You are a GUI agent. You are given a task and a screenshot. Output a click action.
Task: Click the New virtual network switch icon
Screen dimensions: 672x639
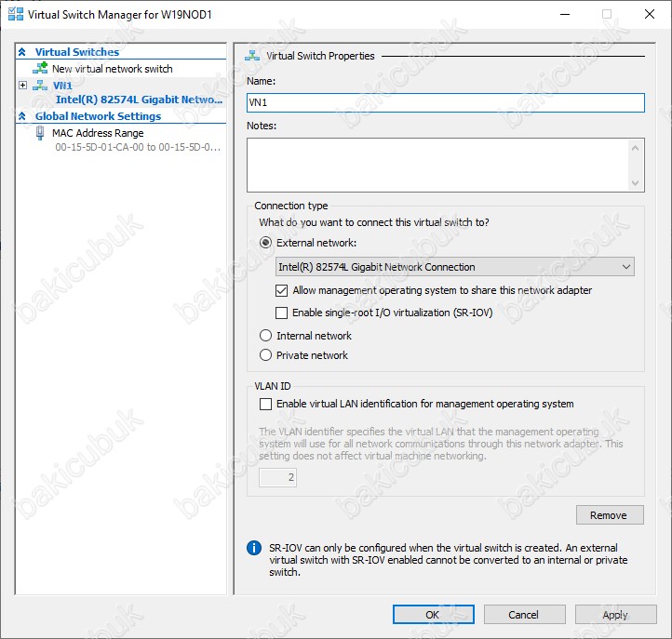click(x=39, y=69)
